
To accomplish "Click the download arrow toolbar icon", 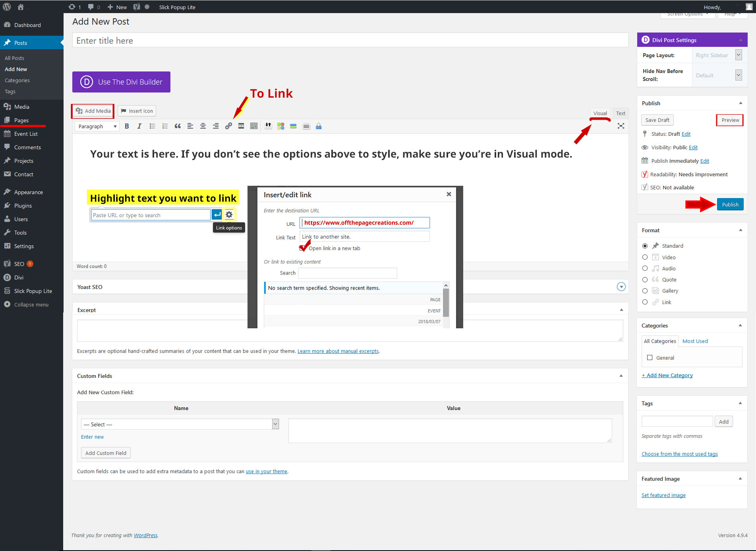I will [268, 126].
